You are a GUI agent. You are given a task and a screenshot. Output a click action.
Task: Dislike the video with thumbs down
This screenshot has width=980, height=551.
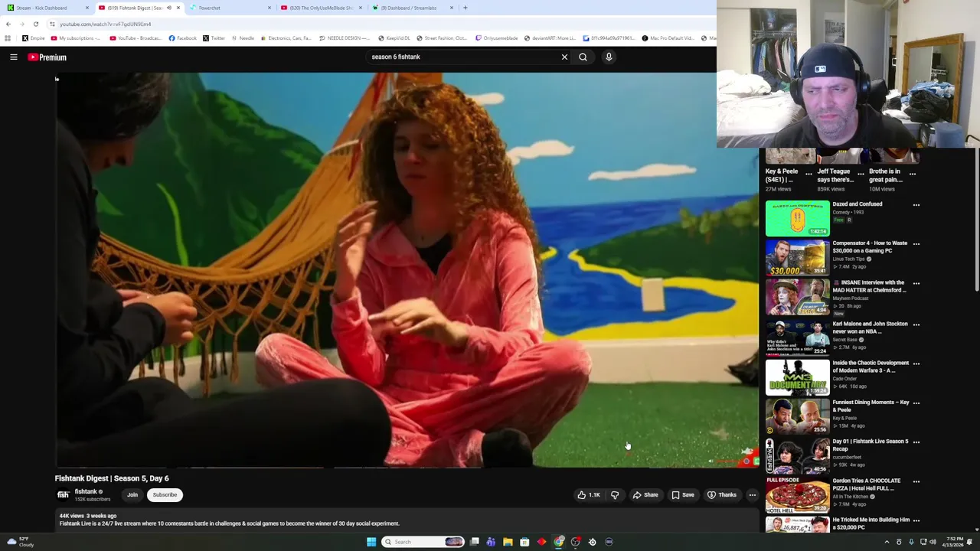615,495
